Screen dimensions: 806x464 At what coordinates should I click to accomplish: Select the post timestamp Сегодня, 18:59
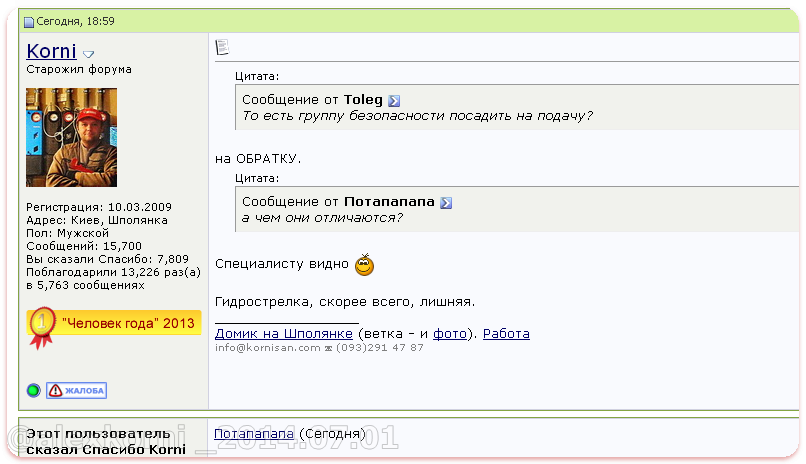coord(75,22)
